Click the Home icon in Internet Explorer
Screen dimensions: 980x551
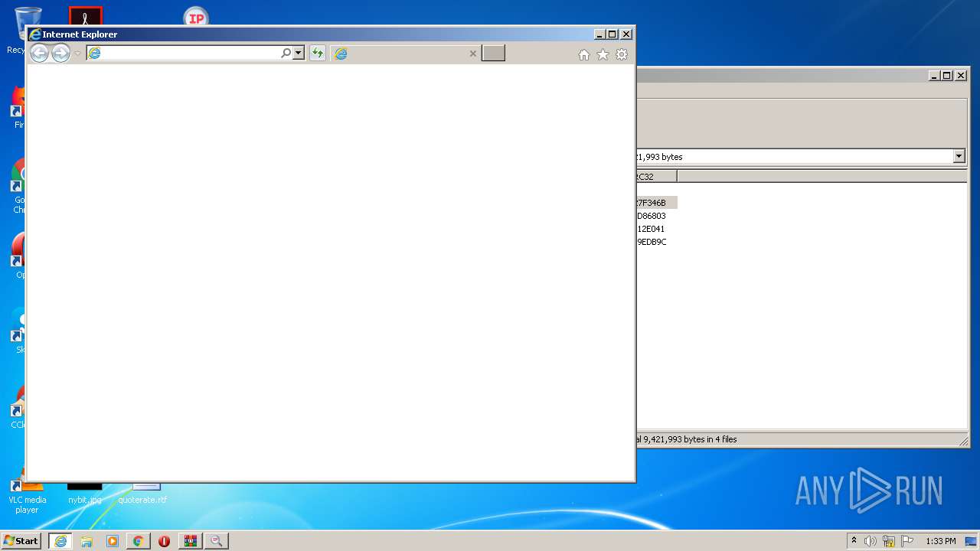[x=584, y=54]
